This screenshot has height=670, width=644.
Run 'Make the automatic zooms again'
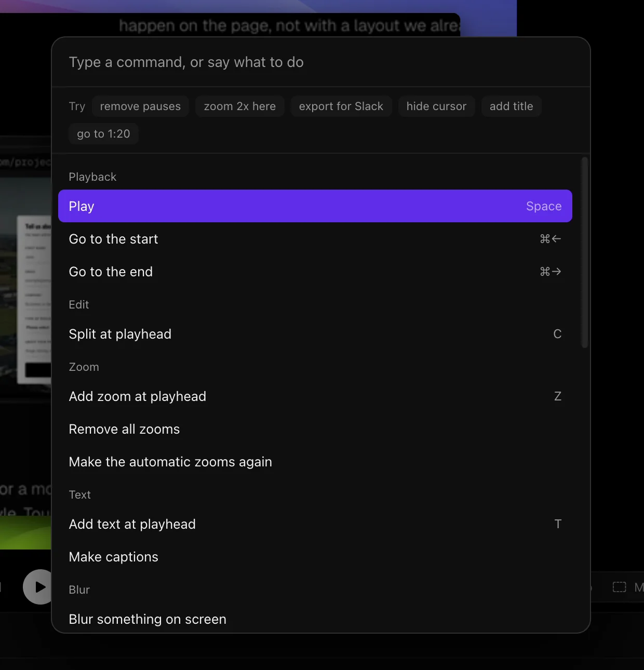(315, 462)
